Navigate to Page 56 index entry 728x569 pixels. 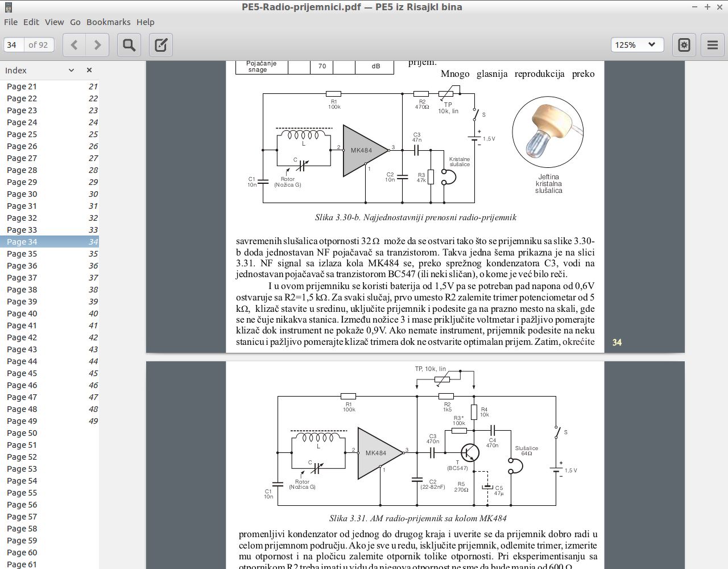tap(49, 505)
